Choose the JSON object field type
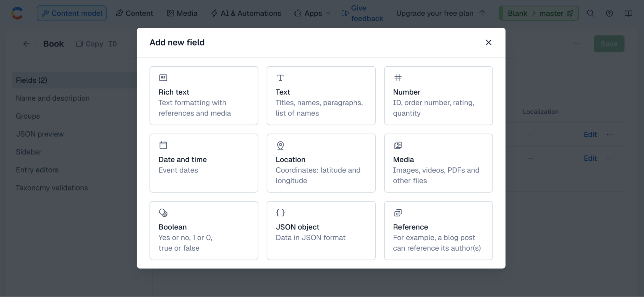Viewport: 644px width, 297px height. (321, 231)
